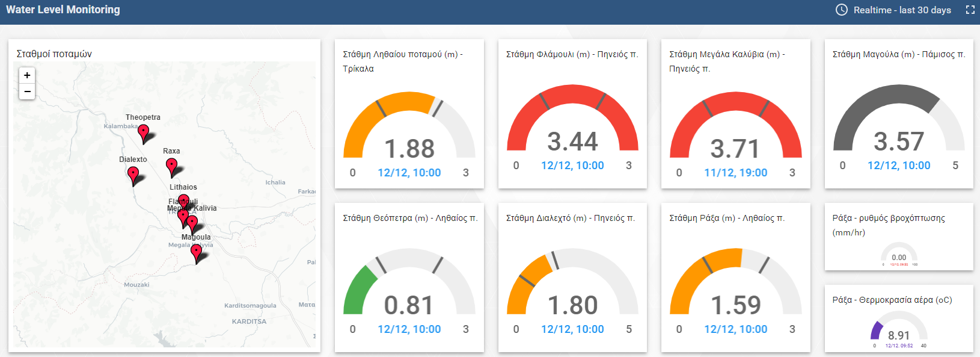Select the Dialexto station map marker
The width and height of the screenshot is (980, 357).
[133, 176]
